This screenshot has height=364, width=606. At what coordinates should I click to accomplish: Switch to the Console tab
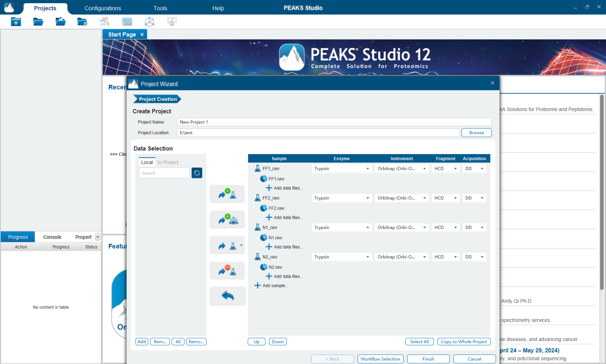52,237
